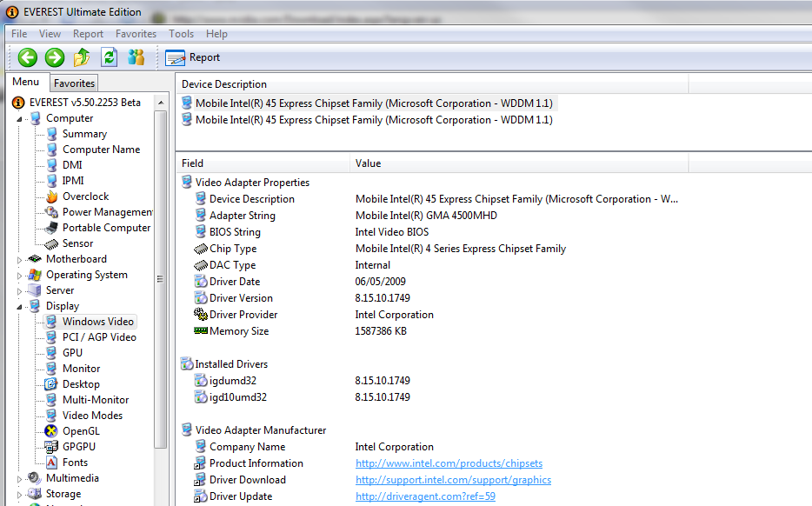Click the Desktop item icon
The width and height of the screenshot is (812, 506).
[x=51, y=384]
